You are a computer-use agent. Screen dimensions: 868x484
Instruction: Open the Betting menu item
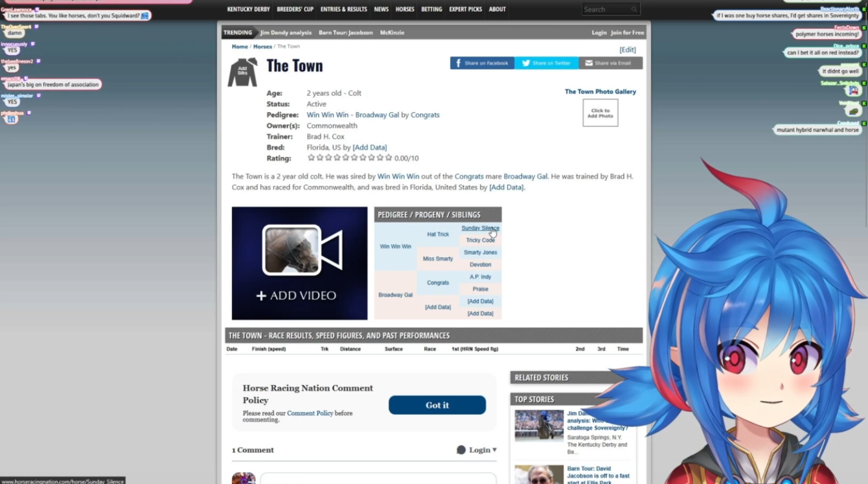tap(431, 9)
